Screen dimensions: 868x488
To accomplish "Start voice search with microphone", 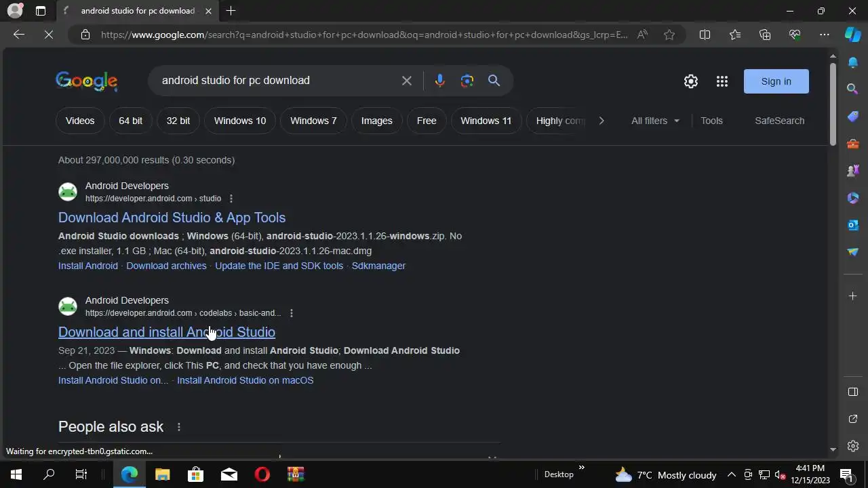I will (439, 81).
